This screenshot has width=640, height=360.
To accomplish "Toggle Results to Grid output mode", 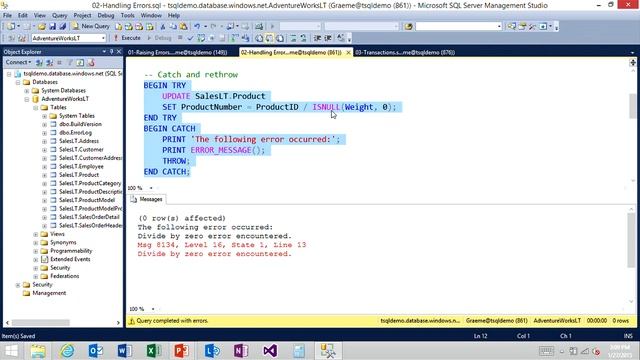I will pyautogui.click(x=269, y=38).
